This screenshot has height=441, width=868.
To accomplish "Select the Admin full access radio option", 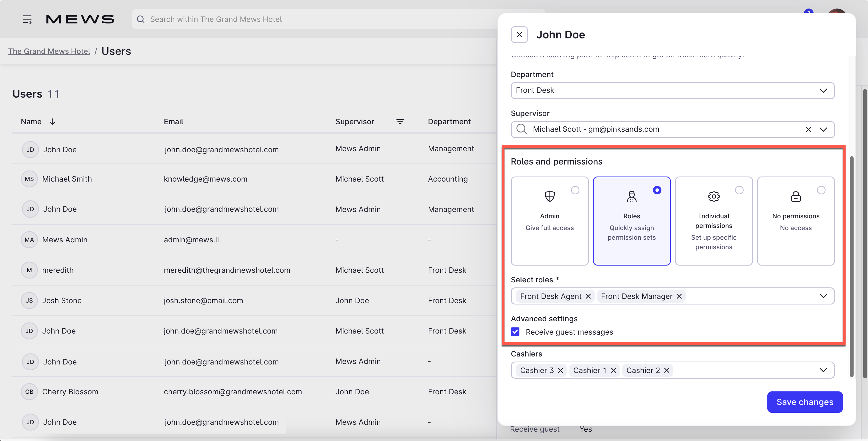I will (575, 190).
